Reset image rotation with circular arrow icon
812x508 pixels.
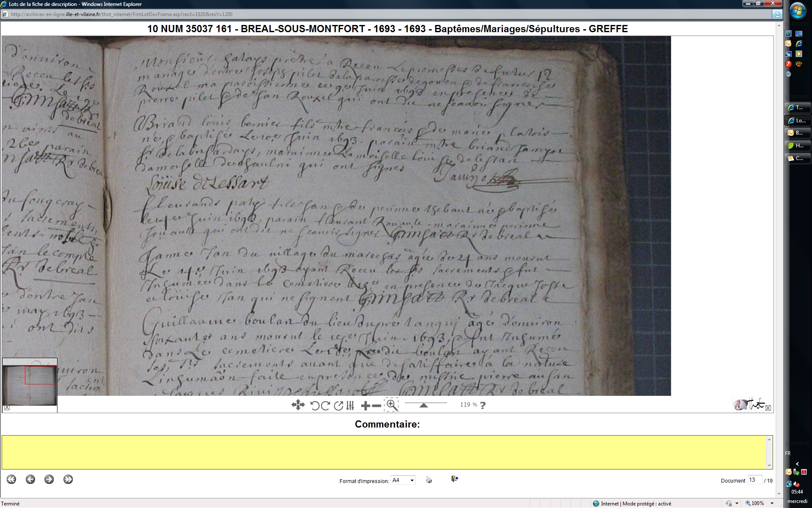[338, 406]
